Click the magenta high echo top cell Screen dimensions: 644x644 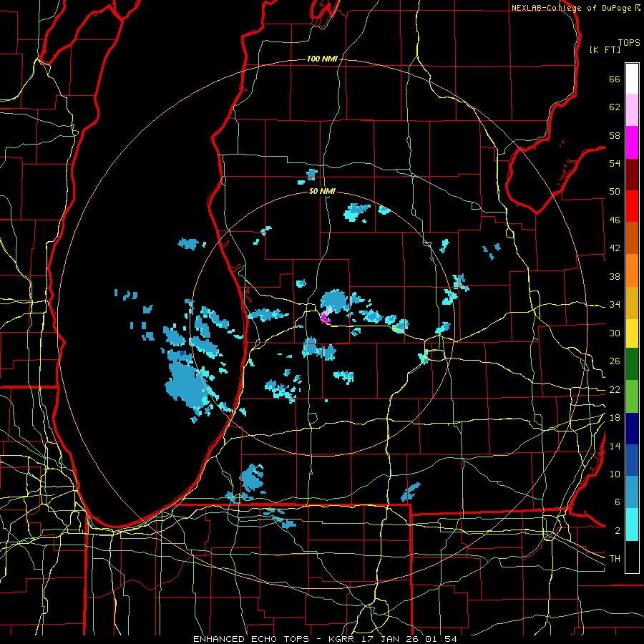pos(326,317)
